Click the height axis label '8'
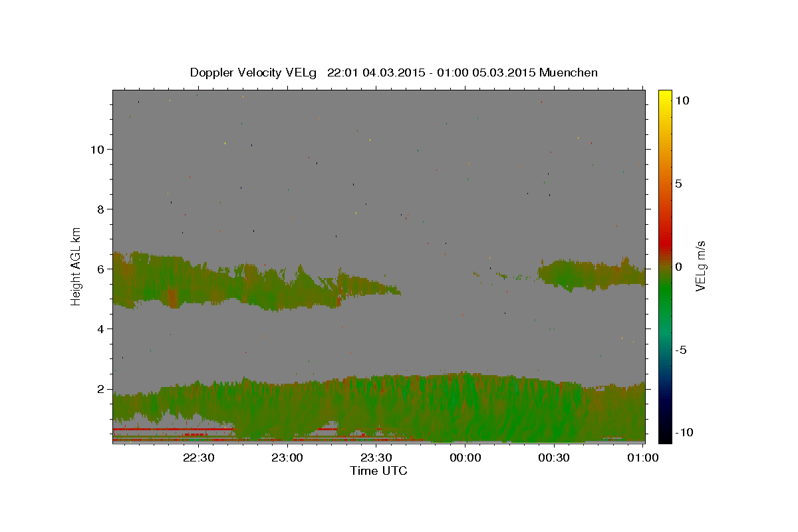The width and height of the screenshot is (798, 532). pyautogui.click(x=100, y=209)
